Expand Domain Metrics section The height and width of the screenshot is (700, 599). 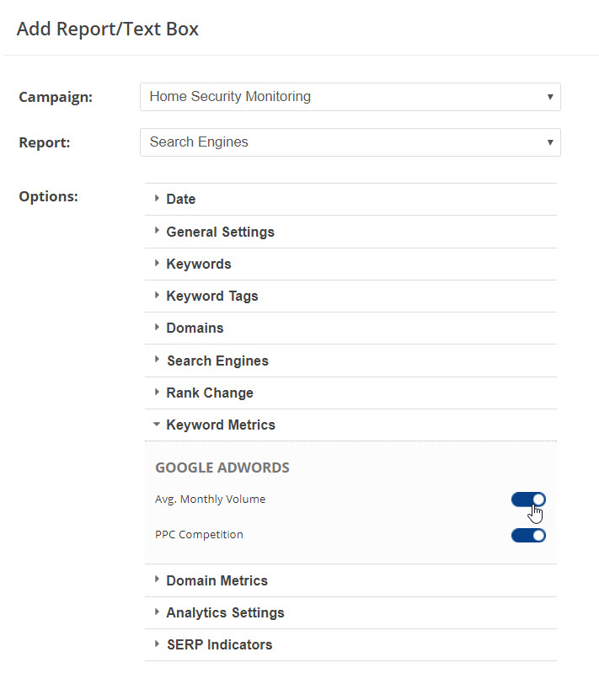[217, 580]
